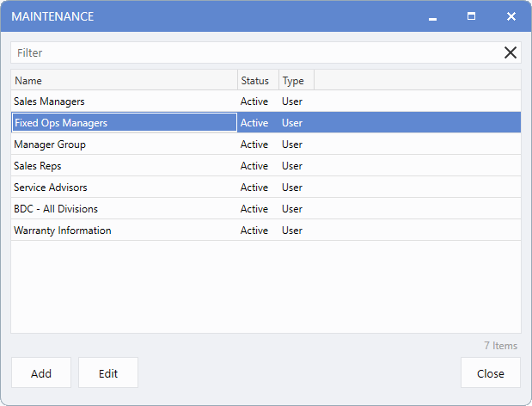The width and height of the screenshot is (532, 406).
Task: Click the Close button at bottom
Action: [x=490, y=372]
